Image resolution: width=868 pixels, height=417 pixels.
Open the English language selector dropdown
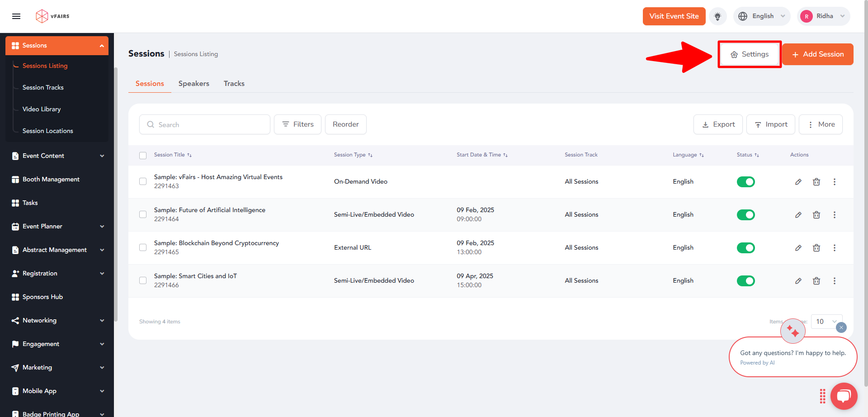(762, 16)
